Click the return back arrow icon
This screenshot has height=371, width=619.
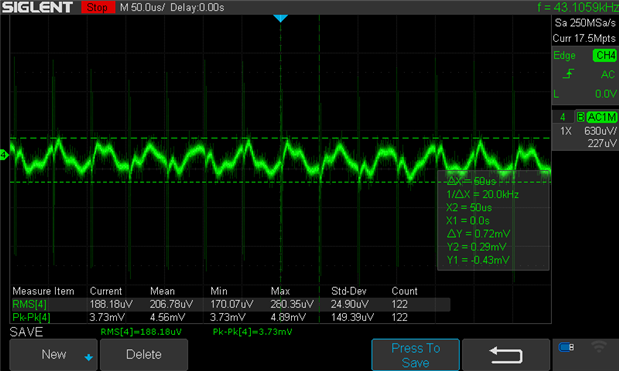(506, 355)
